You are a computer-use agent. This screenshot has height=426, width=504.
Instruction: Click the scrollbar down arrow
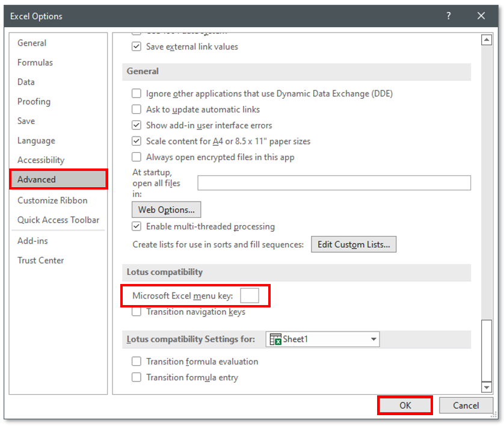(x=487, y=387)
